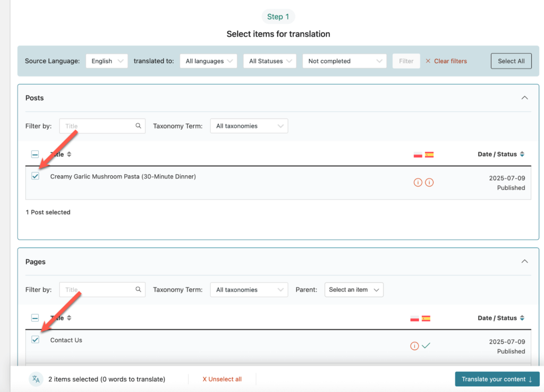Open Parent Select an item dropdown
Screen dimensions: 544x392
coord(354,289)
